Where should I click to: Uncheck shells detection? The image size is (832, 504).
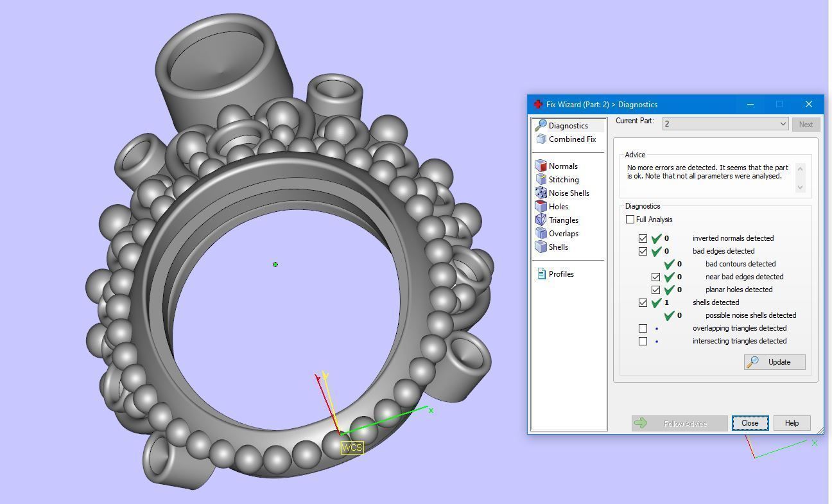[643, 302]
